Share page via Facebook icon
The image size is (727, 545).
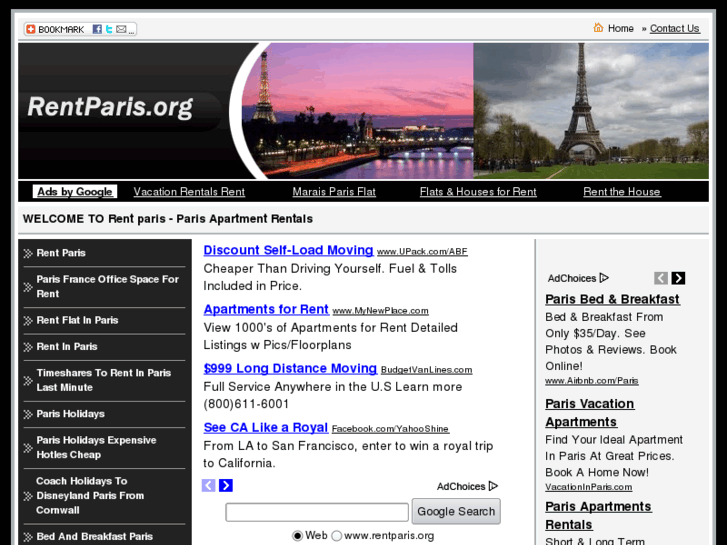pyautogui.click(x=97, y=29)
